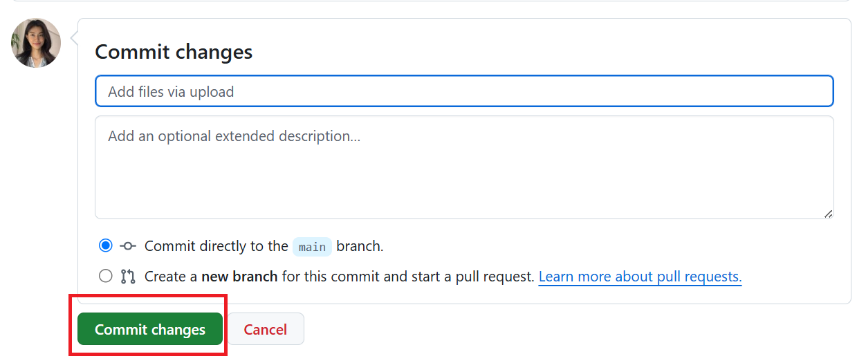The height and width of the screenshot is (363, 866).
Task: Click the green 'Commit changes' button
Action: [x=150, y=329]
